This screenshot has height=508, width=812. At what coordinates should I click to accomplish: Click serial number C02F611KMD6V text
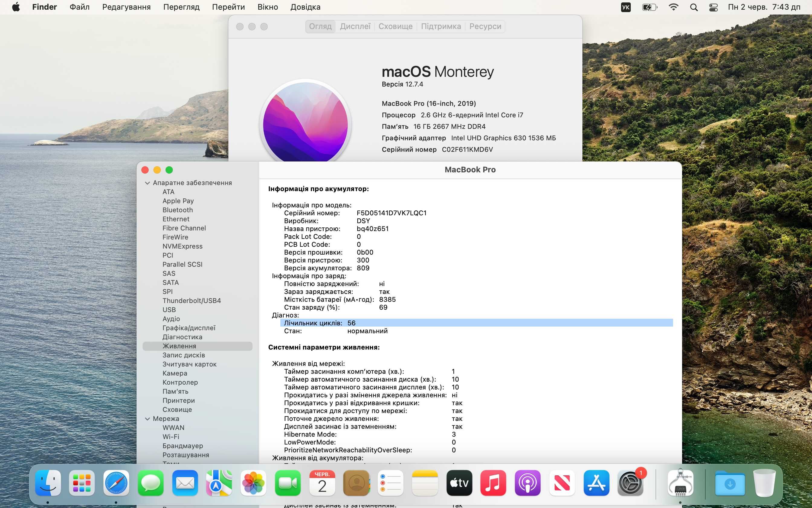click(467, 149)
